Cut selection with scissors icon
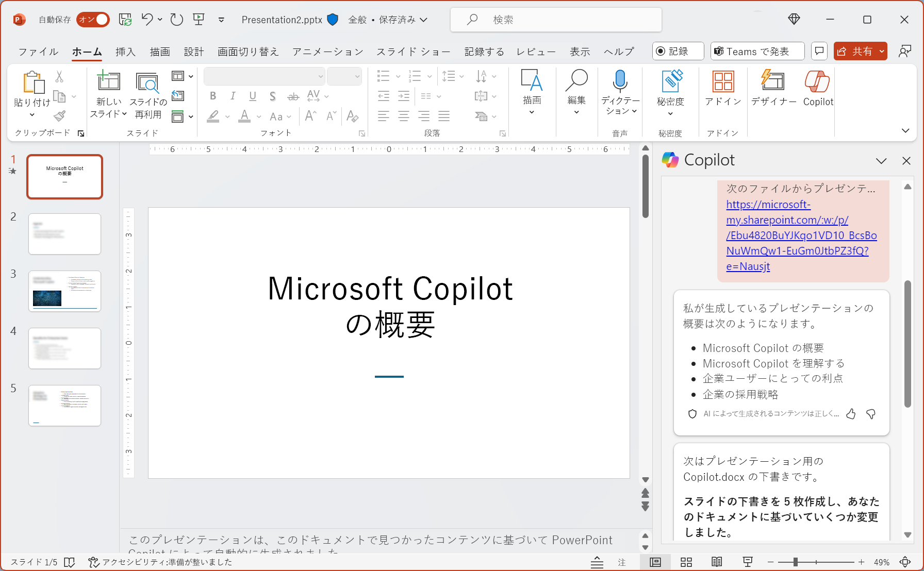Screen dimensions: 924x571 [x=59, y=77]
